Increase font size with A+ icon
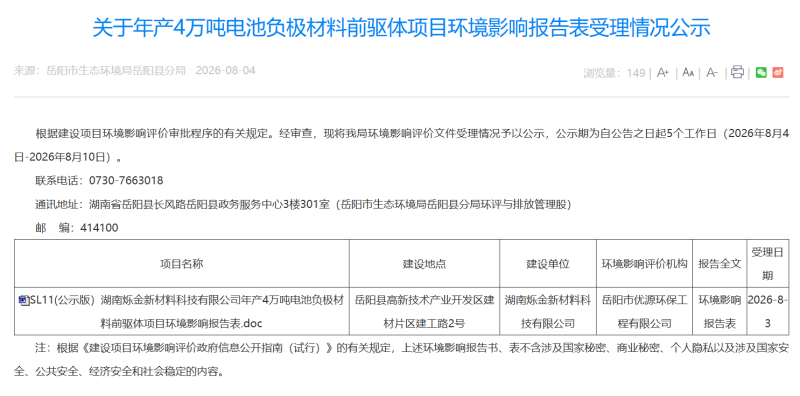The image size is (800, 396). (663, 72)
